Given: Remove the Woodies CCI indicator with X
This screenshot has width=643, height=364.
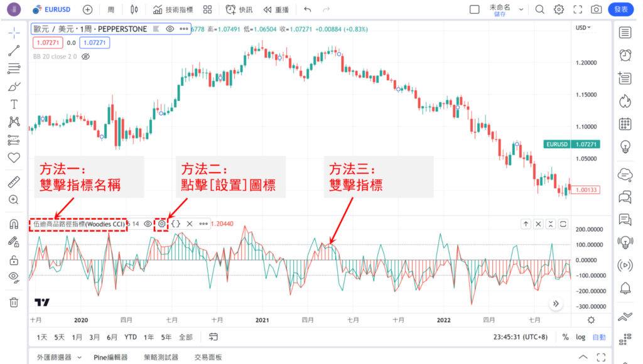Looking at the screenshot, I should click(190, 223).
